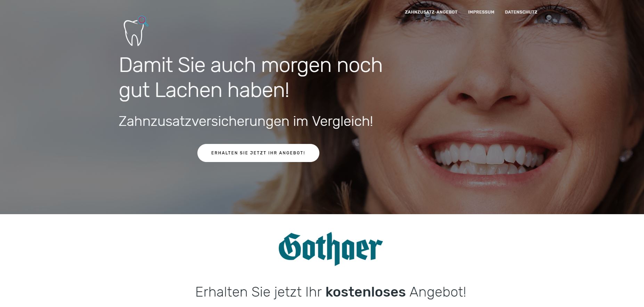Click the heading starting "Erhalten Sie jetzt Ihr"
Image resolution: width=644 pixels, height=307 pixels.
click(331, 292)
